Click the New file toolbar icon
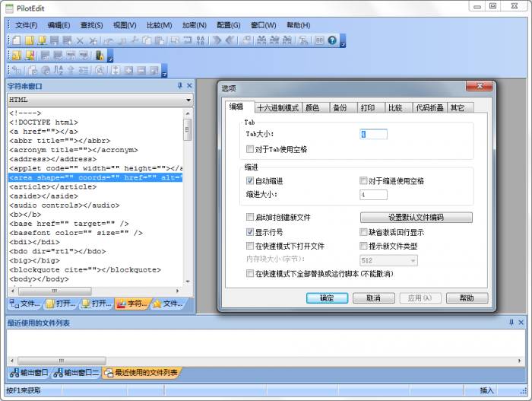 (x=16, y=40)
